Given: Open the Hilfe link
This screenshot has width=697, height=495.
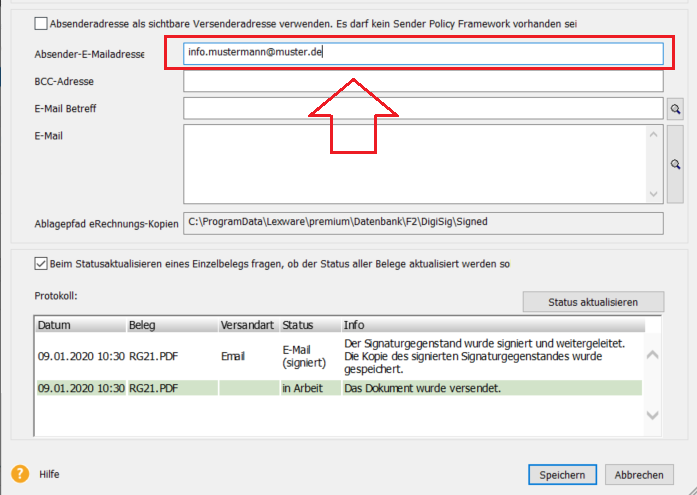Looking at the screenshot, I should [50, 475].
